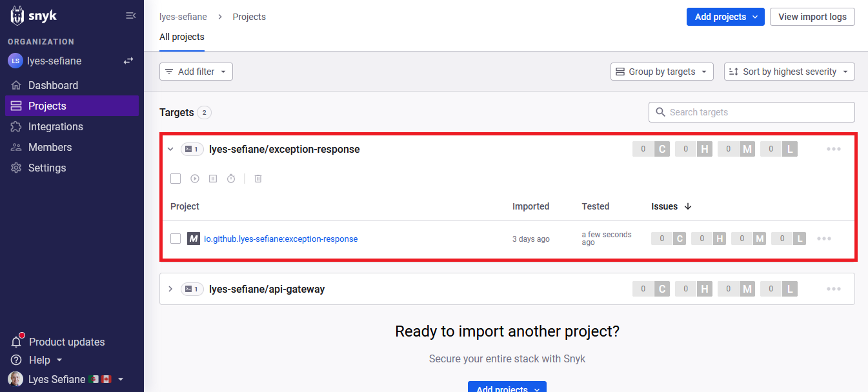This screenshot has width=868, height=392.
Task: Open the Dashboard page
Action: point(72,85)
